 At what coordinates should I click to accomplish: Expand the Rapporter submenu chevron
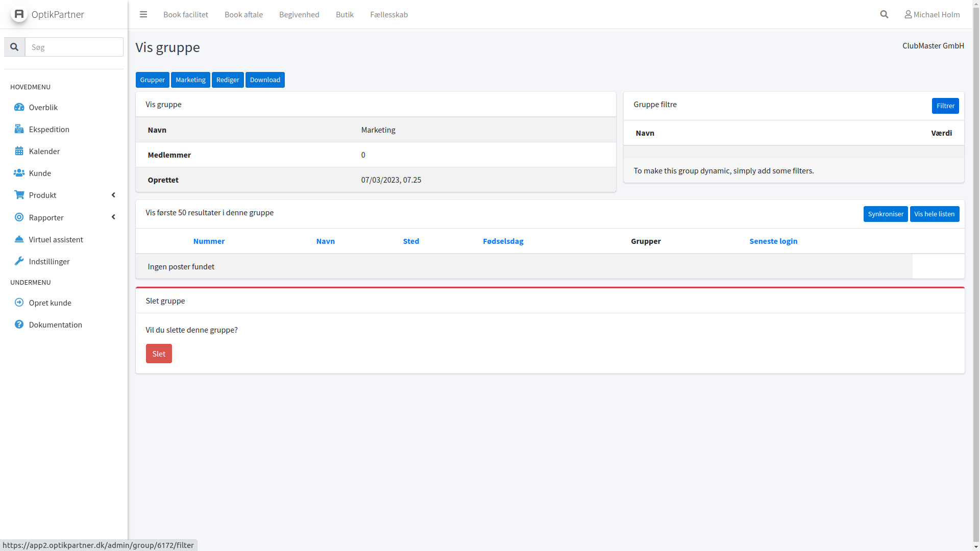tap(113, 217)
